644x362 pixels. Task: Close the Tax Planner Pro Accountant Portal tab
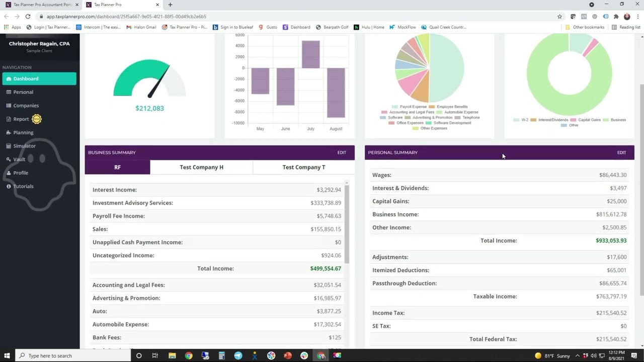click(x=76, y=5)
